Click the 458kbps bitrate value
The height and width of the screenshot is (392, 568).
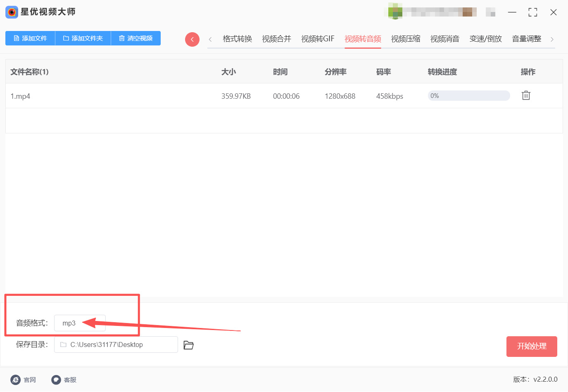tap(390, 96)
